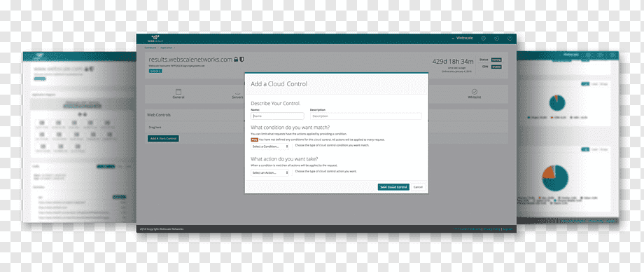
Task: Click the Web Controls panel heading
Action: point(158,115)
